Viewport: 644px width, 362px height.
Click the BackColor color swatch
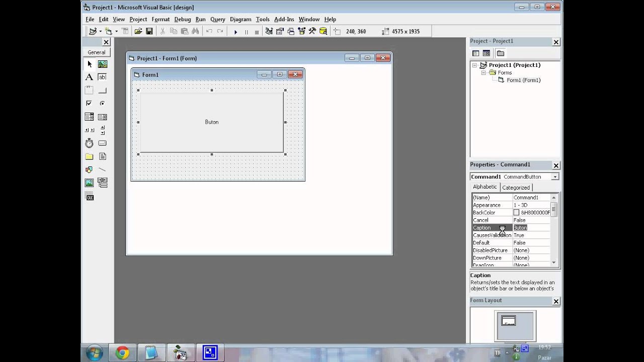(x=516, y=213)
